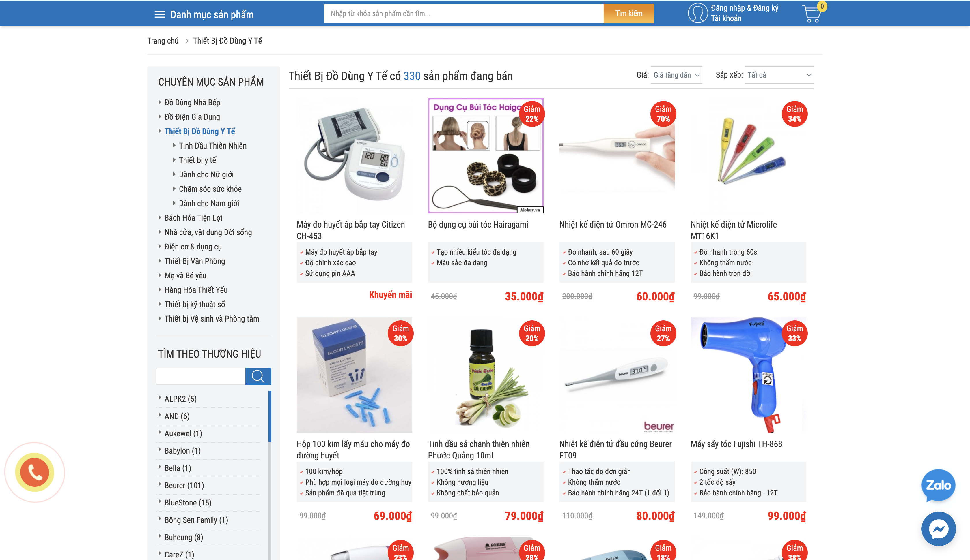Viewport: 970px width, 560px height.
Task: Click the Tìm kiếm search button
Action: [628, 14]
